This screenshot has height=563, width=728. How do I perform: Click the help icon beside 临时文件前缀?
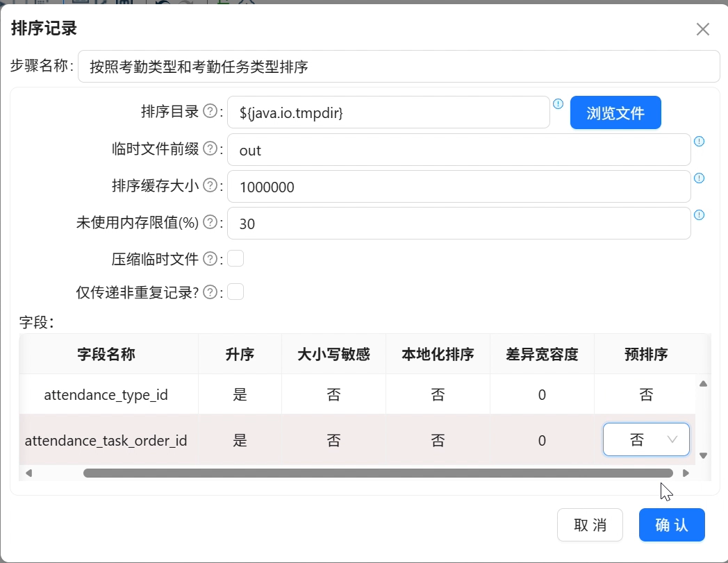point(210,149)
